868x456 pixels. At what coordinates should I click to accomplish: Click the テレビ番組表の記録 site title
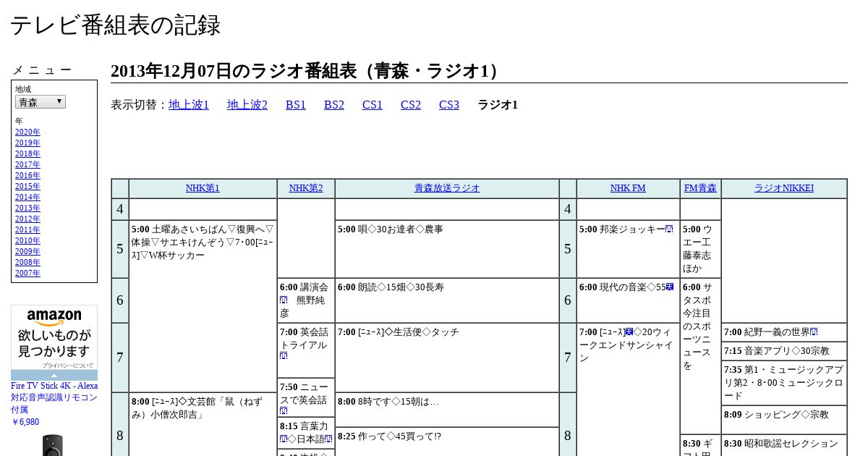coord(115,25)
